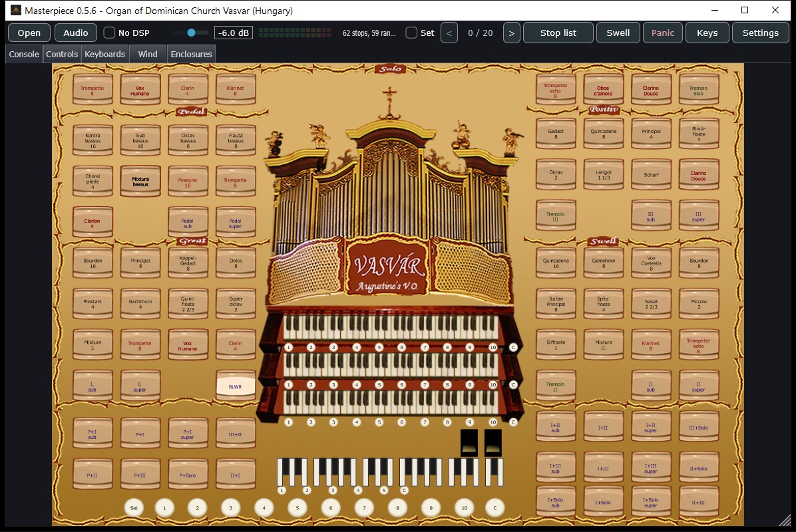Enable the No DSP checkbox
796x532 pixels.
109,33
